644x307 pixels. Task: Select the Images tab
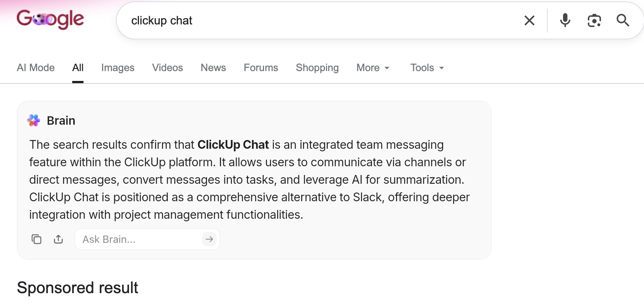coord(118,68)
